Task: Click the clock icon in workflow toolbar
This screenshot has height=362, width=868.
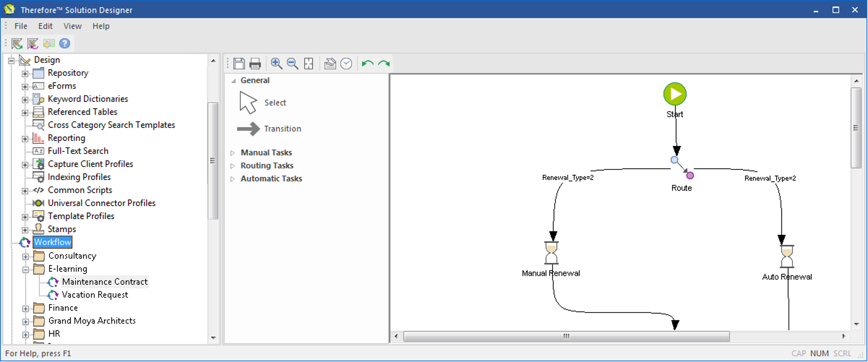Action: [346, 63]
